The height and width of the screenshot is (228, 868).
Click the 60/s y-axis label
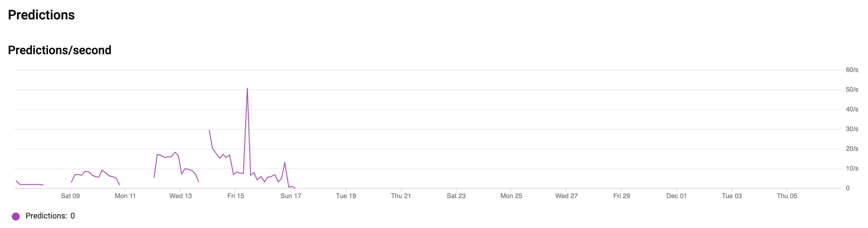[x=852, y=70]
